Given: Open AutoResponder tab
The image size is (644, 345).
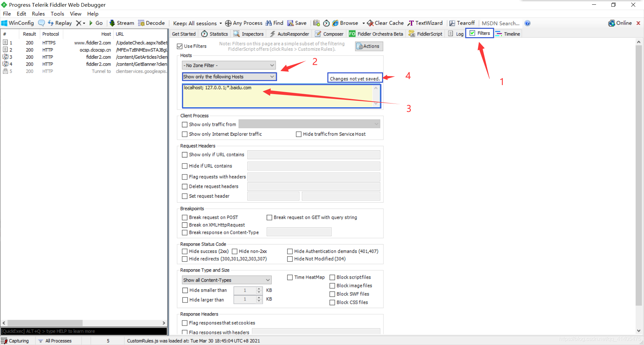Looking at the screenshot, I should pos(289,34).
